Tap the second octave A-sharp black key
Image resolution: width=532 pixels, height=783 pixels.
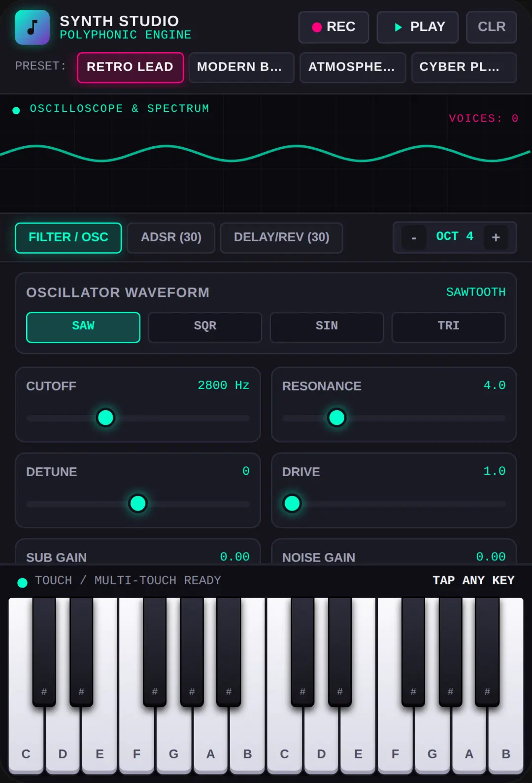click(x=487, y=652)
